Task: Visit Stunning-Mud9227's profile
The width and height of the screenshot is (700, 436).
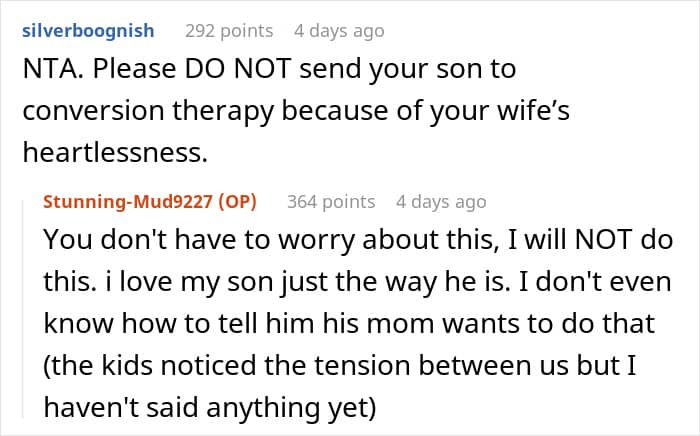Action: point(130,202)
